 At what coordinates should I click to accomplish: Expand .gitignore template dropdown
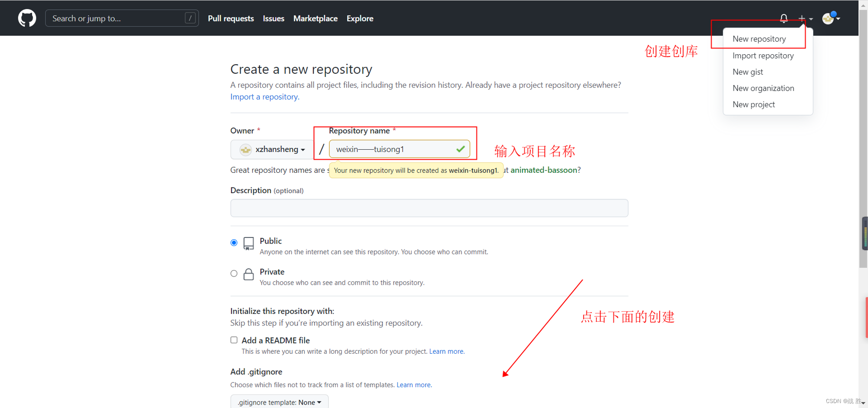tap(279, 402)
